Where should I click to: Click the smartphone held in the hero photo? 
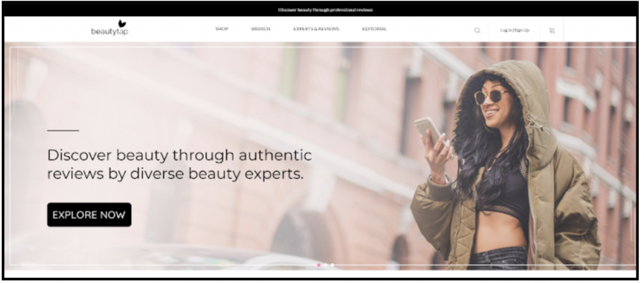click(x=428, y=129)
